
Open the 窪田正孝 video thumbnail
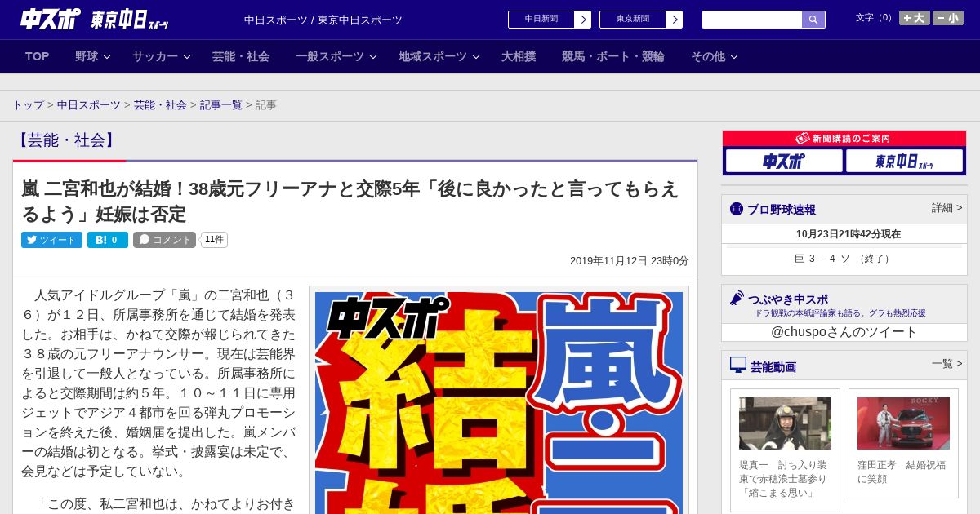coord(903,423)
